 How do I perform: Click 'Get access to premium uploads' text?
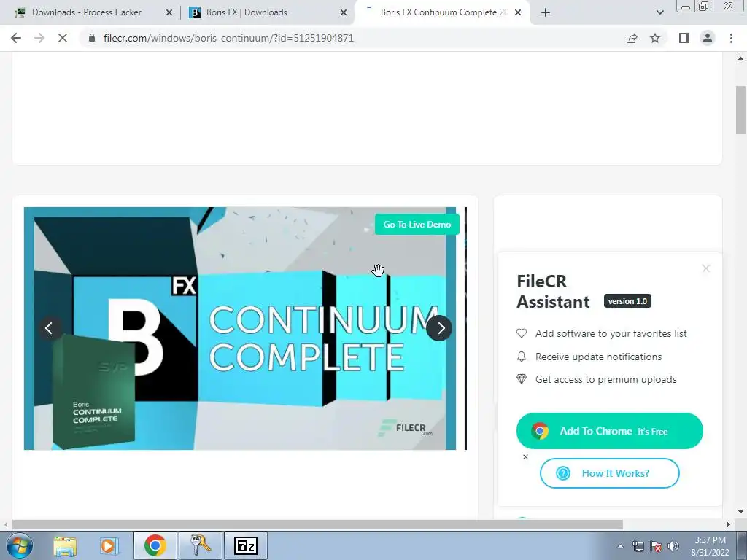coord(606,379)
